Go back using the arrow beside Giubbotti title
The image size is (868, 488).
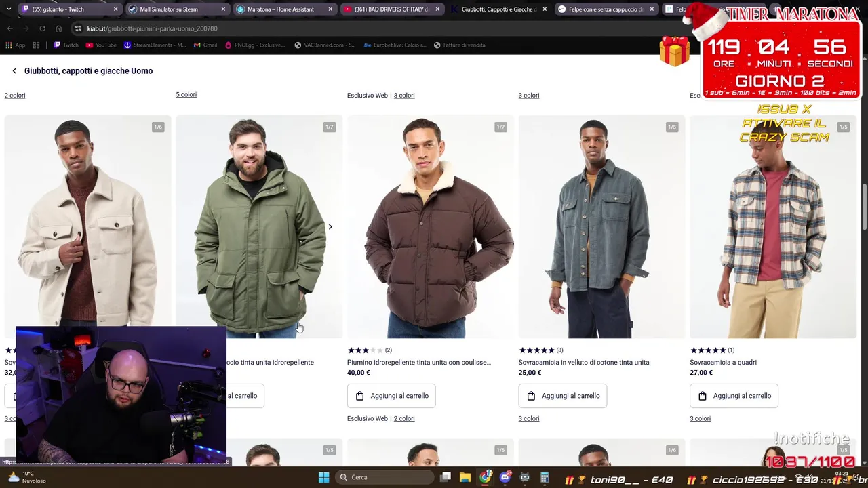[14, 70]
